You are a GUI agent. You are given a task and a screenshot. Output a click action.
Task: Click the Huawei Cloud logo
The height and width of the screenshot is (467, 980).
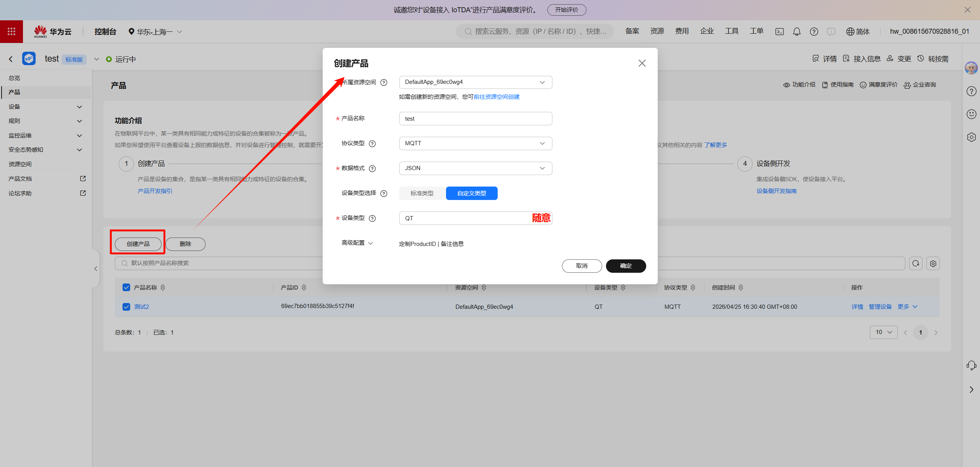point(53,31)
